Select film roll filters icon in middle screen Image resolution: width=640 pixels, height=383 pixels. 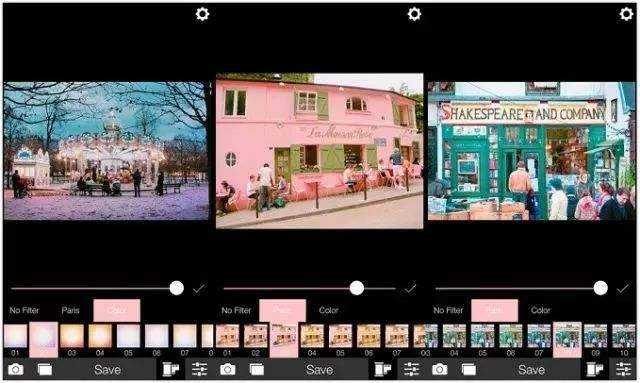click(383, 370)
